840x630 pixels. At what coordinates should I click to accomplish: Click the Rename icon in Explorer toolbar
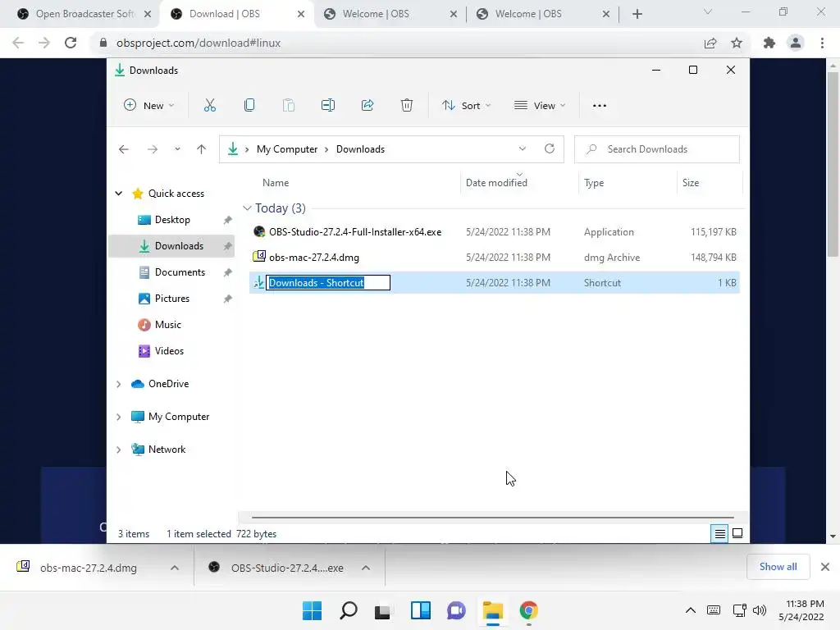pyautogui.click(x=328, y=106)
